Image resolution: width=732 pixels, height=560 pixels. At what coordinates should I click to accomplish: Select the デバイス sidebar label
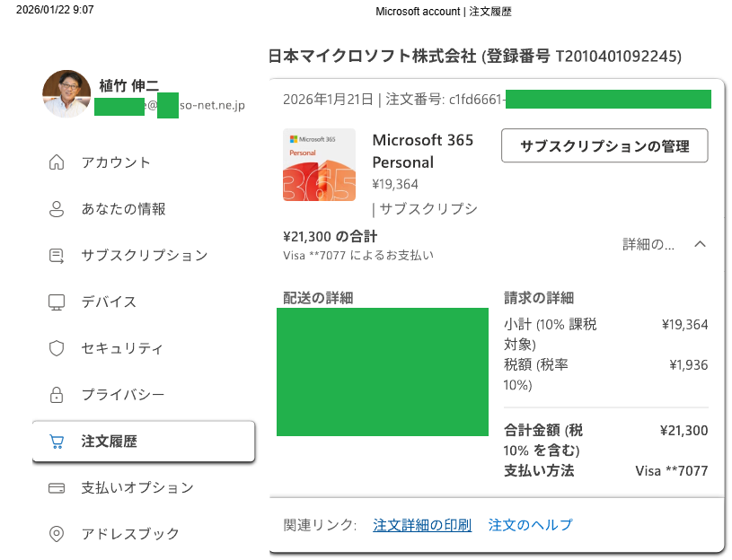click(109, 302)
